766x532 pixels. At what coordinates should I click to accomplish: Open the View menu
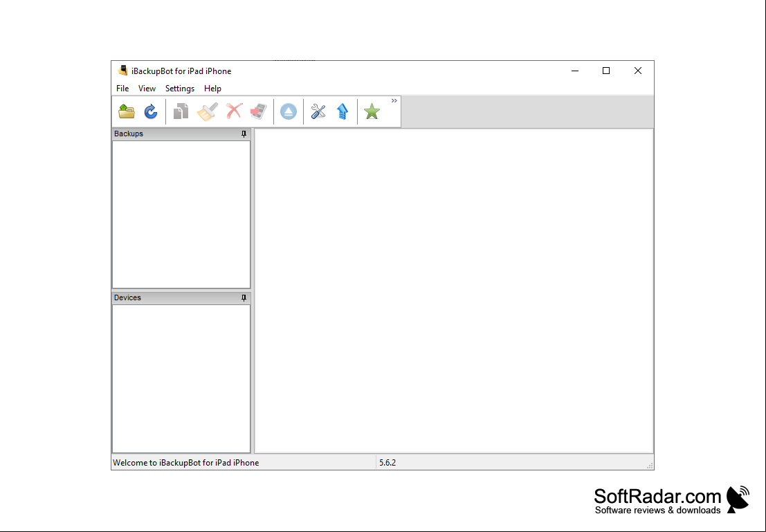pos(147,89)
